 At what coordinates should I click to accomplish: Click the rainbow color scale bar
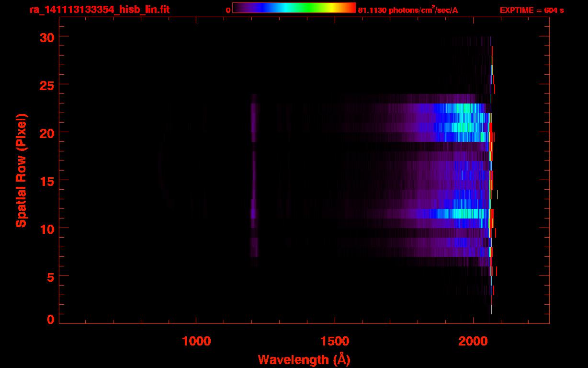(294, 8)
